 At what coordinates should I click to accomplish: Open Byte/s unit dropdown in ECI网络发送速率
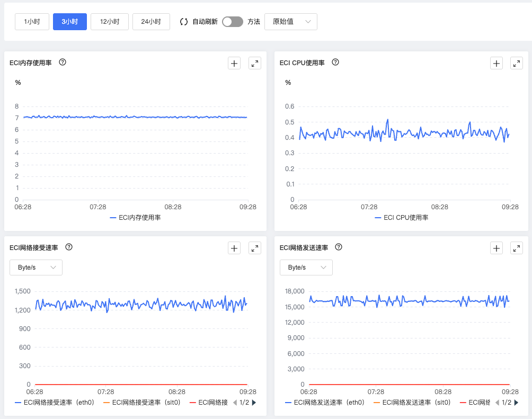click(x=306, y=268)
